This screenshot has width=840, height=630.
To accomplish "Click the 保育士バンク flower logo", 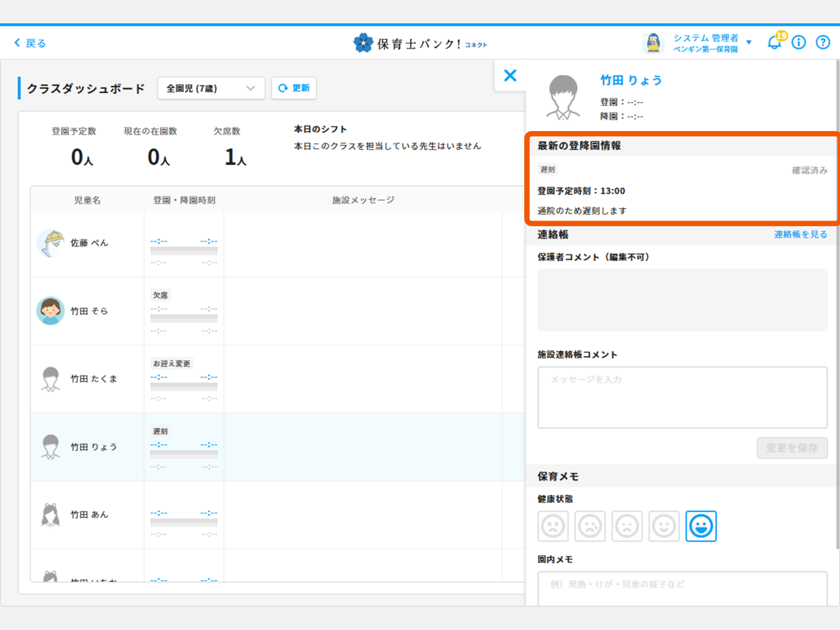I will 363,43.
